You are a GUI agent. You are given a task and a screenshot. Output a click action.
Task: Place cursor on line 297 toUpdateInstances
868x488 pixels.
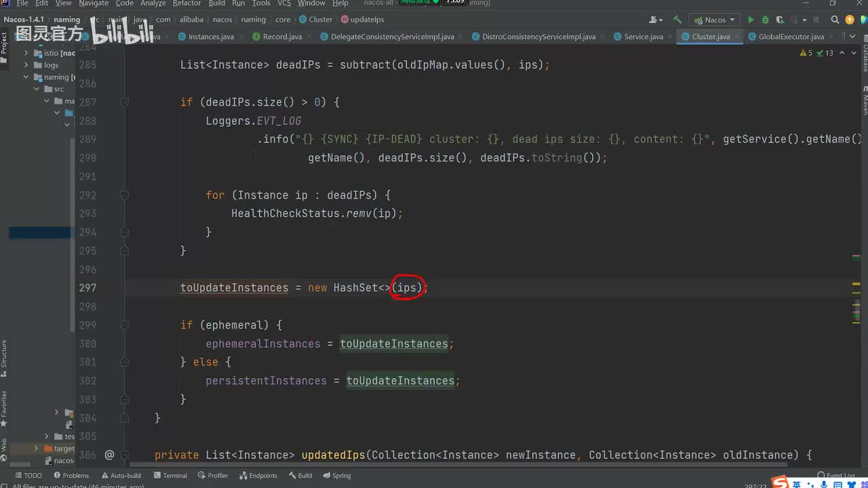pos(234,288)
